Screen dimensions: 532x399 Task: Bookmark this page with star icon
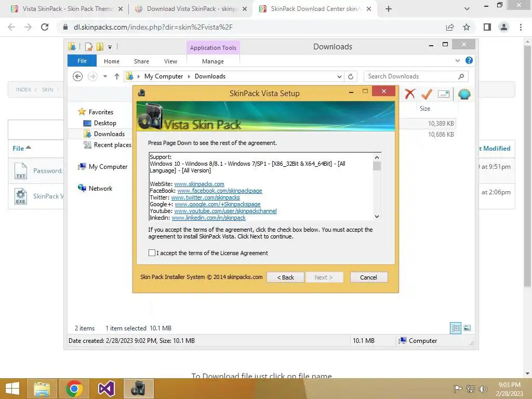(x=467, y=27)
